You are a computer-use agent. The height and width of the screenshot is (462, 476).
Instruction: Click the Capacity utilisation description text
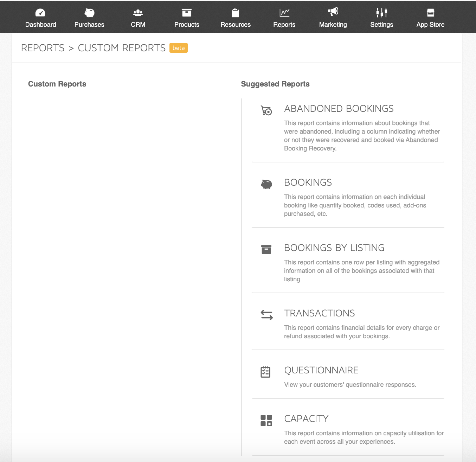(364, 437)
